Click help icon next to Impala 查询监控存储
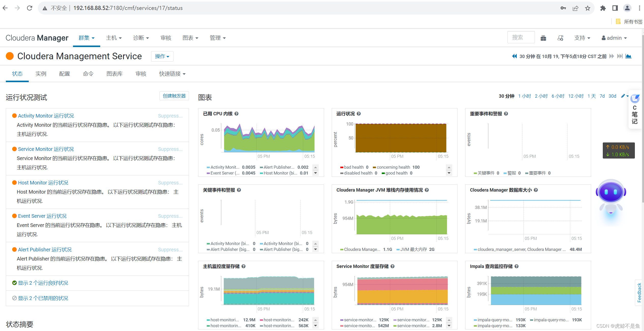The height and width of the screenshot is (331, 644). 517,266
